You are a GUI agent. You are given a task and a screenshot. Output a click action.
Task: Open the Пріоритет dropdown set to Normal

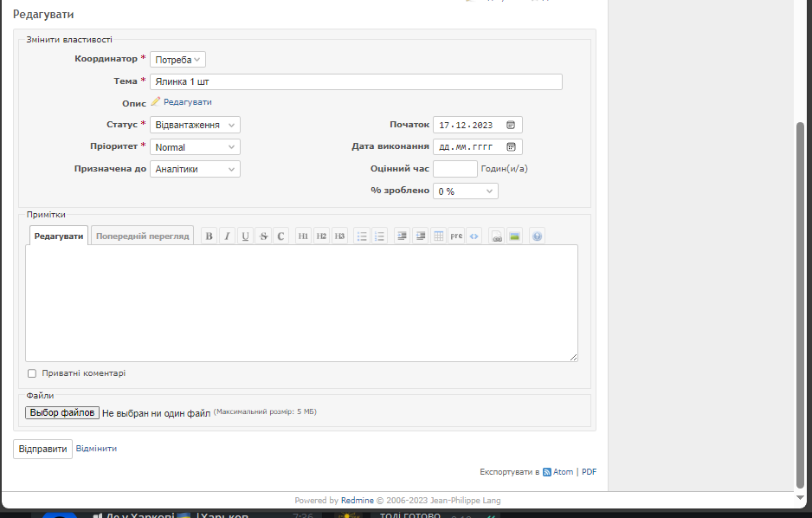[x=195, y=147]
